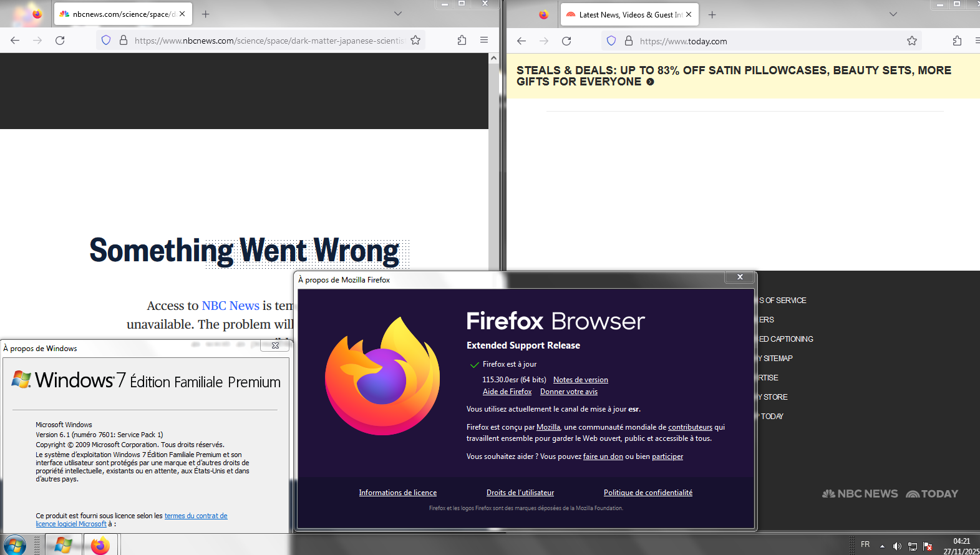
Task: Open a new tab in today.com window
Action: tap(712, 14)
